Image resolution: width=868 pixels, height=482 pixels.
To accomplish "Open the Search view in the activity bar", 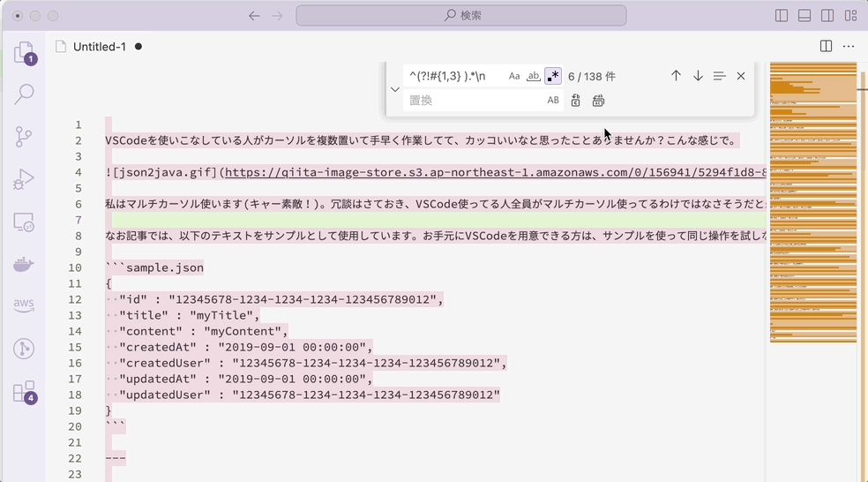I will (x=24, y=94).
